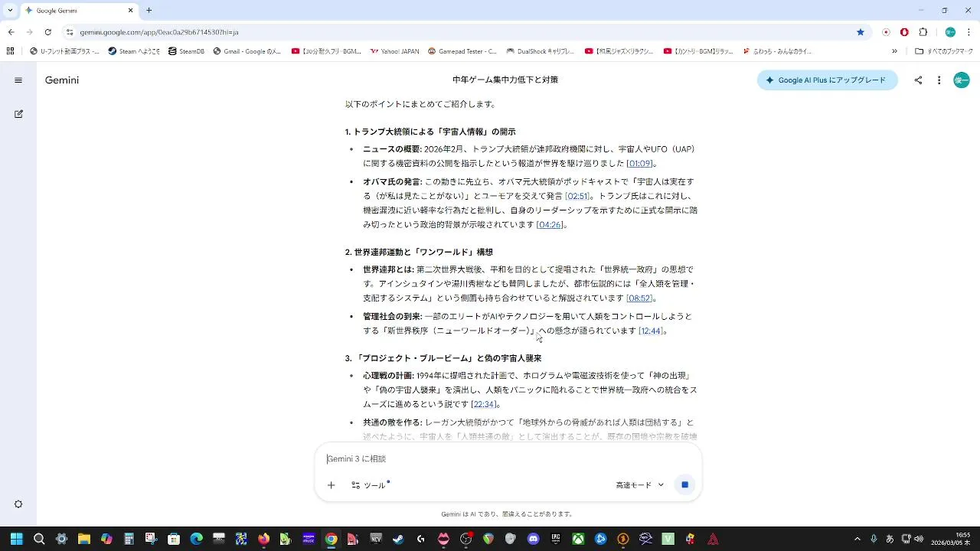Viewport: 980px width, 551px height.
Task: Open a new browser tab with plus
Action: tap(149, 11)
